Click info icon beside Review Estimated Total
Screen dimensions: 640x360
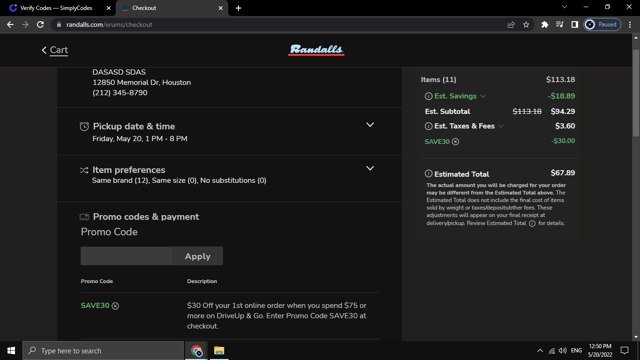point(532,224)
